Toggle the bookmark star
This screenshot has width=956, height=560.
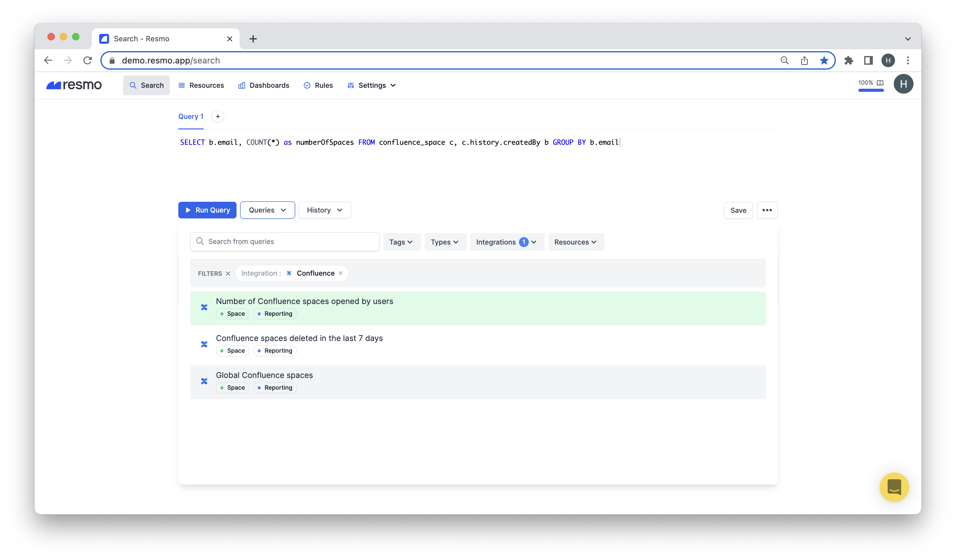point(824,60)
